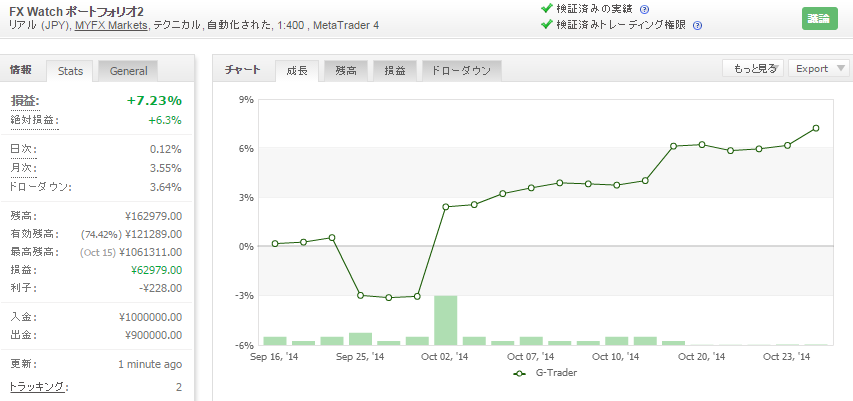
Task: Expand the もっと見る dropdown
Action: point(752,68)
